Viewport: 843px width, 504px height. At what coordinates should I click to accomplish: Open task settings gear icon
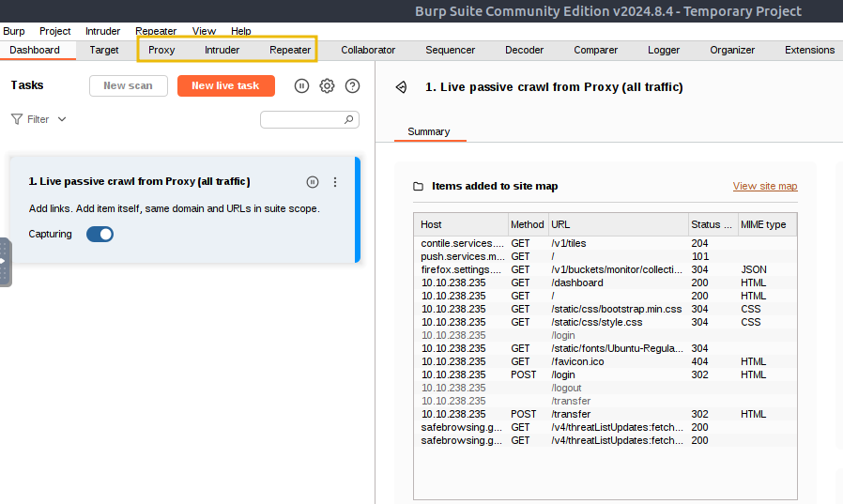point(327,86)
